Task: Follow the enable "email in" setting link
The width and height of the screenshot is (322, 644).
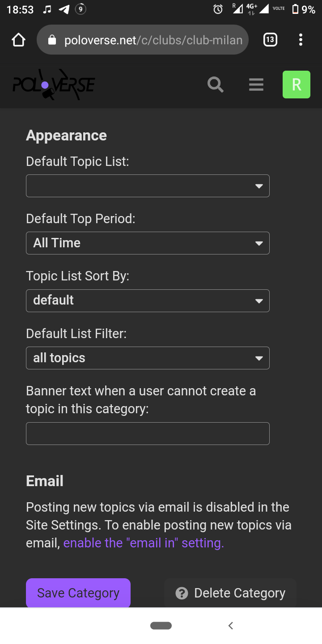Action: (x=144, y=543)
